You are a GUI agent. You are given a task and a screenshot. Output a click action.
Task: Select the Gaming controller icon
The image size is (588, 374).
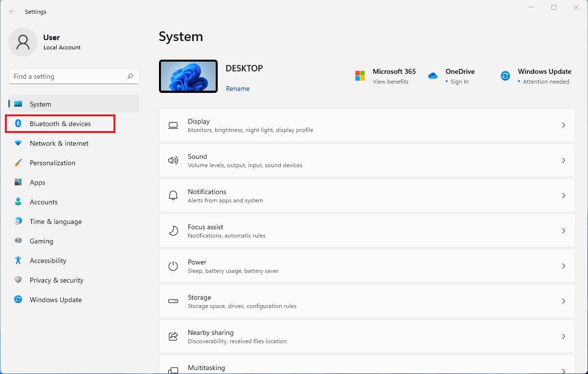[x=18, y=241]
